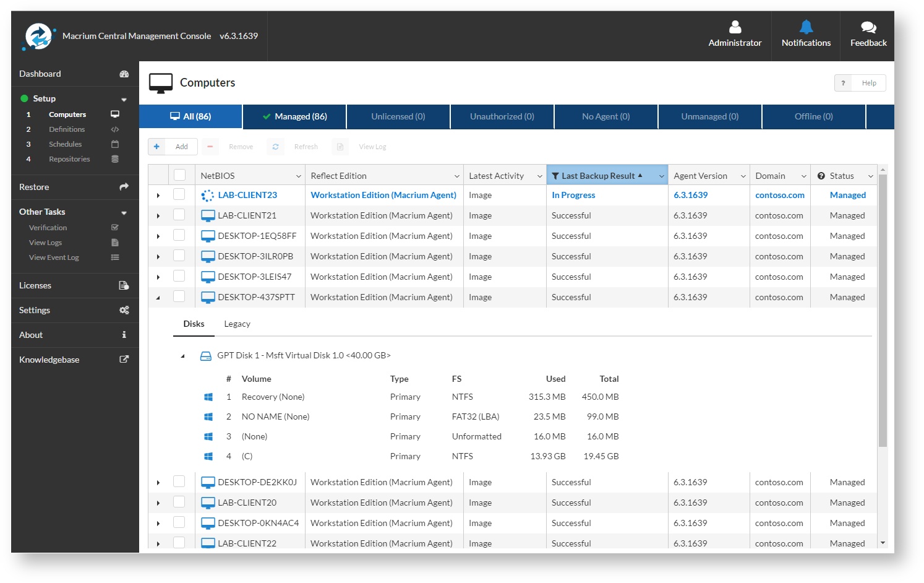Open the contoso.com link for LAB-CLIENT23

click(780, 195)
